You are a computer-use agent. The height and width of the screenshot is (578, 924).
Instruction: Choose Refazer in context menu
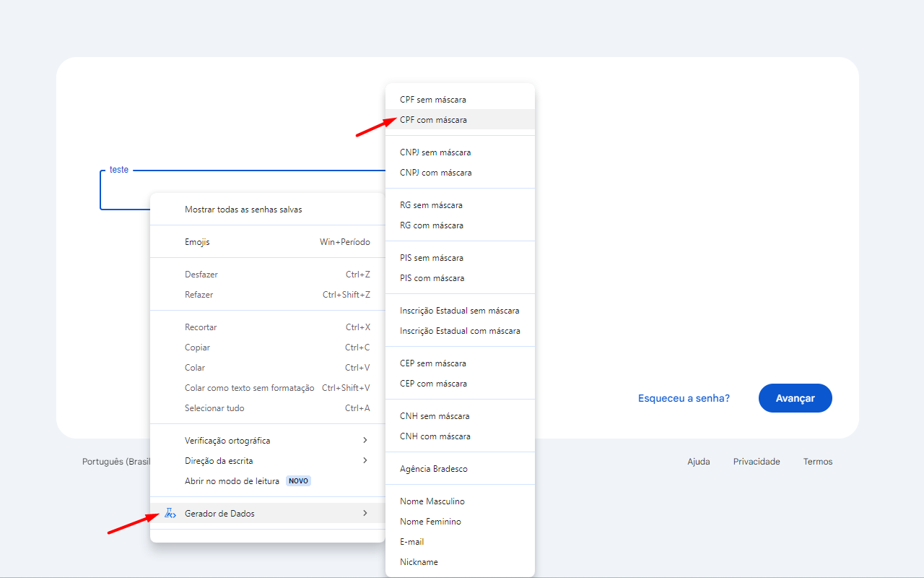click(x=267, y=295)
